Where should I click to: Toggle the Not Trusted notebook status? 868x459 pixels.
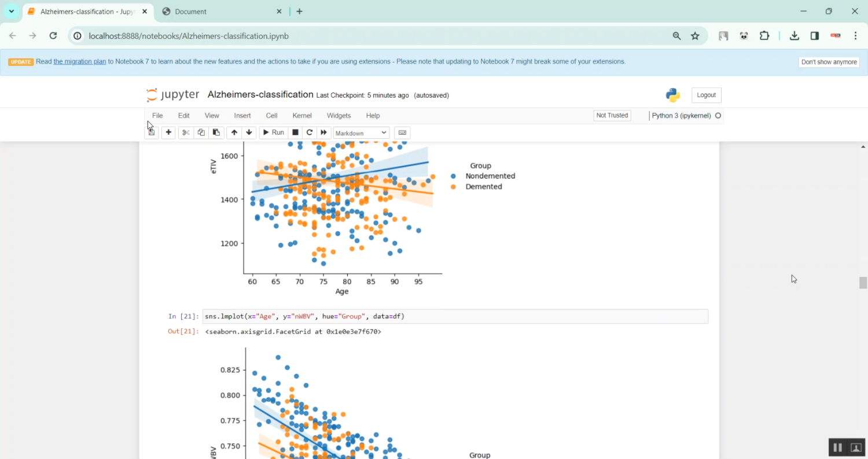coord(612,116)
